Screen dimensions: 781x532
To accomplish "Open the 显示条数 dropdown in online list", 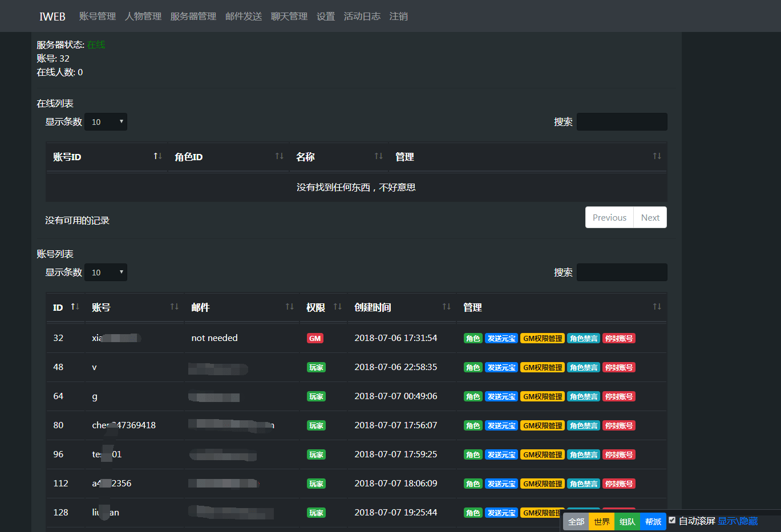I will [x=106, y=121].
